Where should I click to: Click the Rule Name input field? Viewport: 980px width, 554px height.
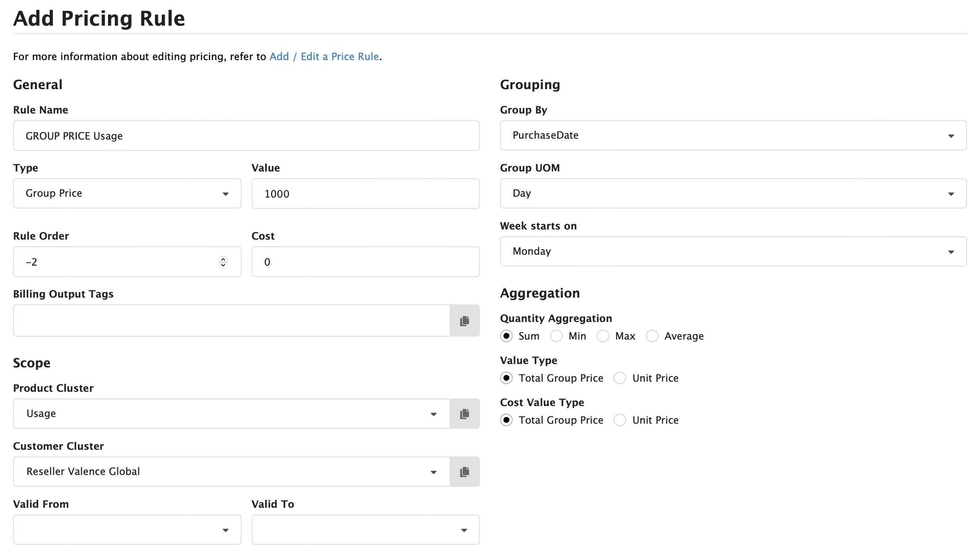click(x=246, y=135)
